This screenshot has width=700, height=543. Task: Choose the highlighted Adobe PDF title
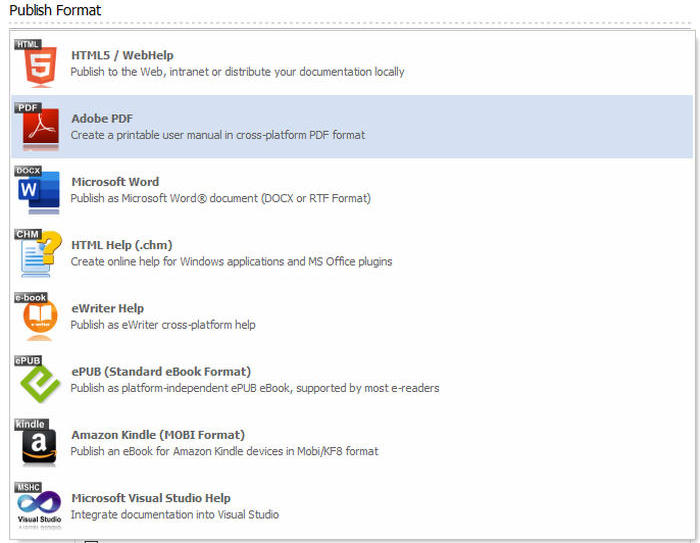tap(102, 119)
